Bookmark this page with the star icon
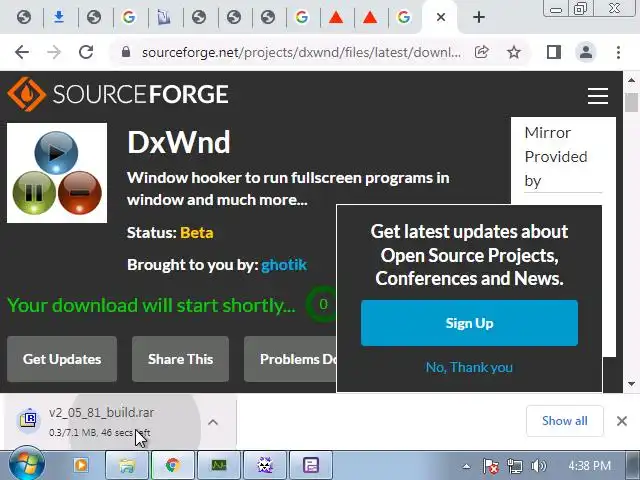This screenshot has width=640, height=480. pos(513,52)
